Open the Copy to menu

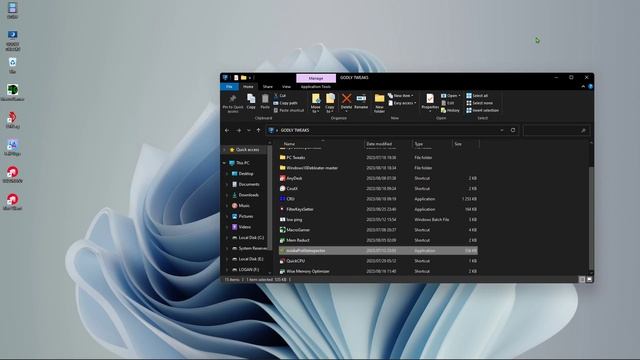click(330, 103)
